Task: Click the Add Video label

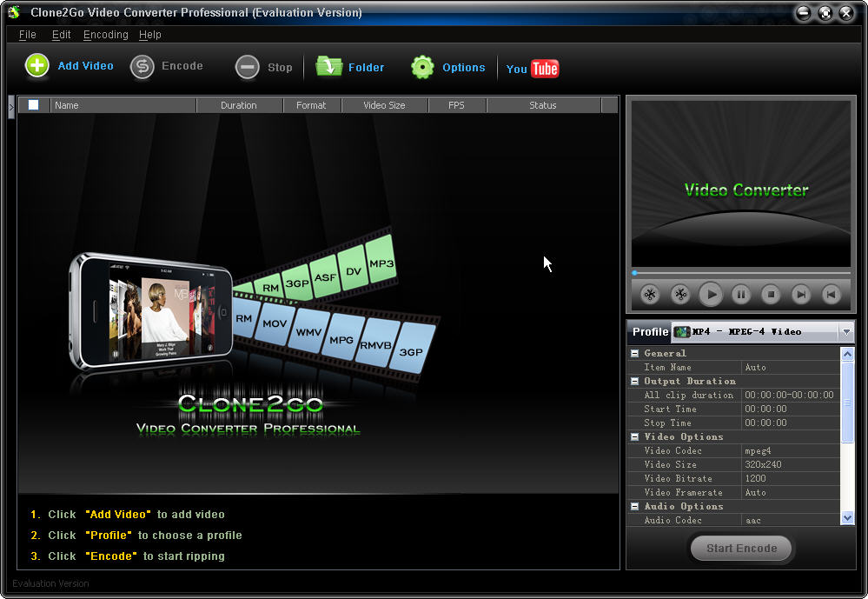Action: coord(85,66)
